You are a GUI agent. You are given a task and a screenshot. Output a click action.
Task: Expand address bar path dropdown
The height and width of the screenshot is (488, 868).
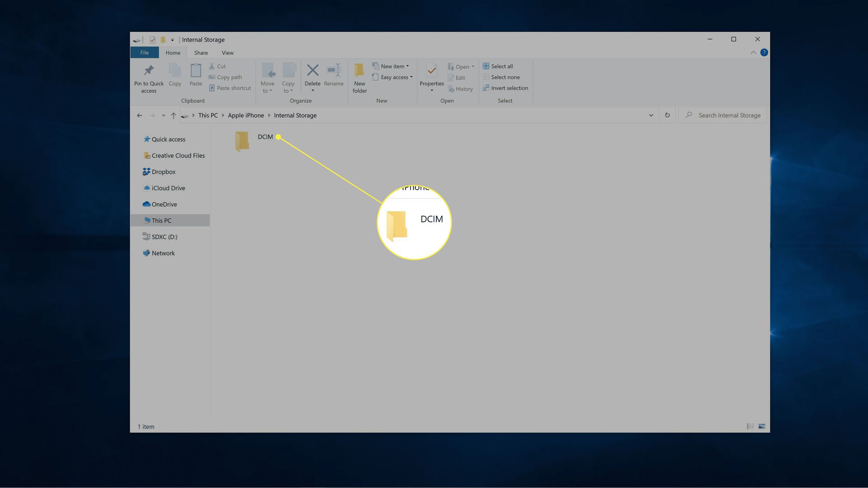coord(651,115)
